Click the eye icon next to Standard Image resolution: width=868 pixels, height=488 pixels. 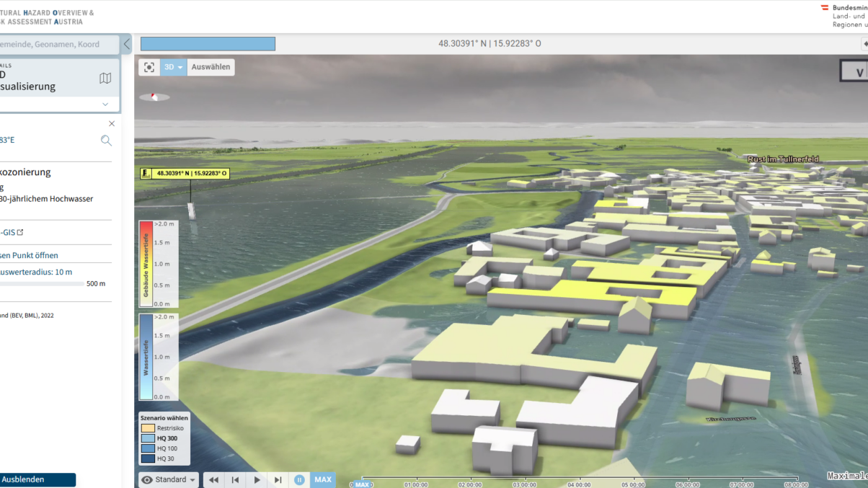coord(146,479)
